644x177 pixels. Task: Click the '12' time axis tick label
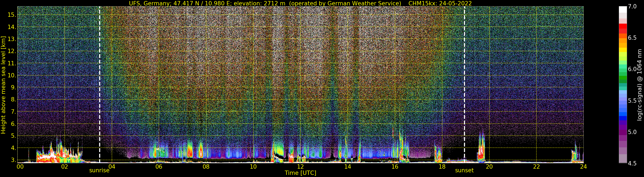pos(300,166)
